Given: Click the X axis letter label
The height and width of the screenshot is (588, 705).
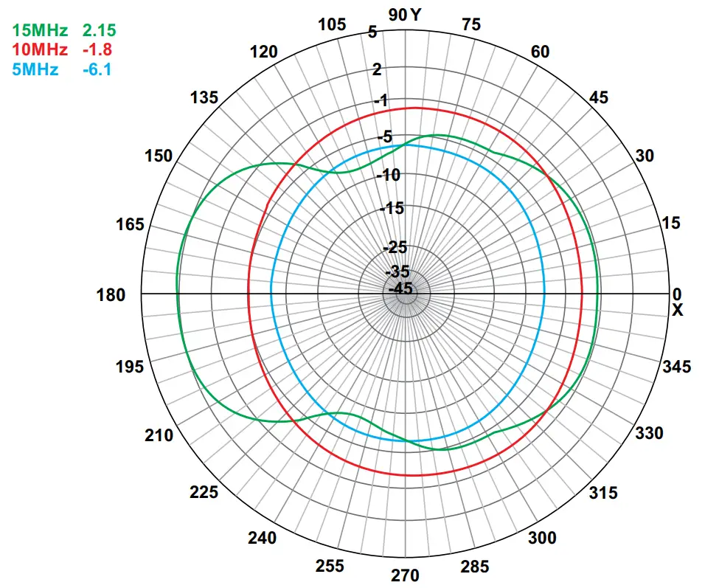Looking at the screenshot, I should point(677,311).
